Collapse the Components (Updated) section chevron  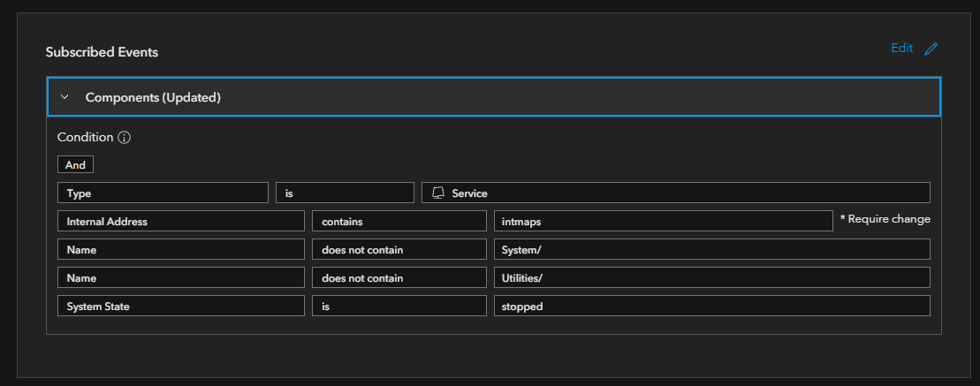(x=65, y=97)
